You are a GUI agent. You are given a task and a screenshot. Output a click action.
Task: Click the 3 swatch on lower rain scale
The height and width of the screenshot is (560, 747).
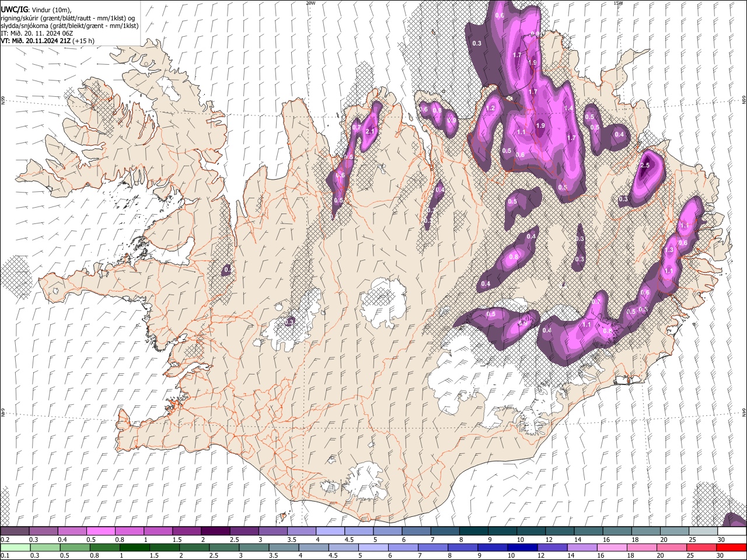pos(254,547)
